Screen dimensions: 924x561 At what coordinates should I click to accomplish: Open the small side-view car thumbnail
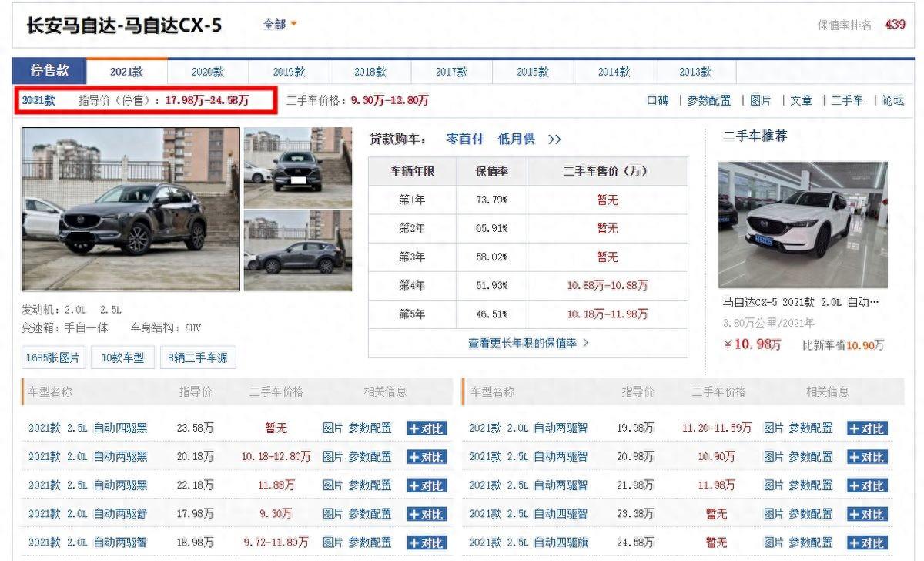[298, 251]
